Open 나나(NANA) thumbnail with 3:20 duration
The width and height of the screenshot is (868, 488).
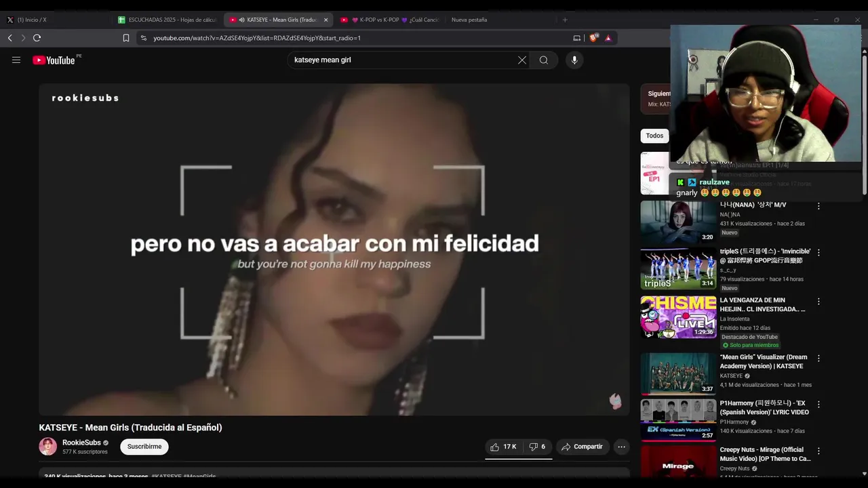[678, 222]
